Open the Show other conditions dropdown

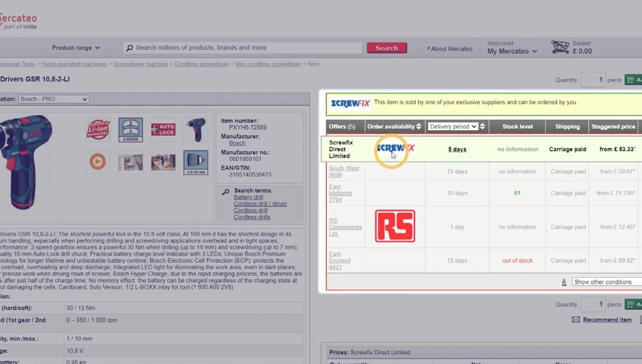point(607,282)
